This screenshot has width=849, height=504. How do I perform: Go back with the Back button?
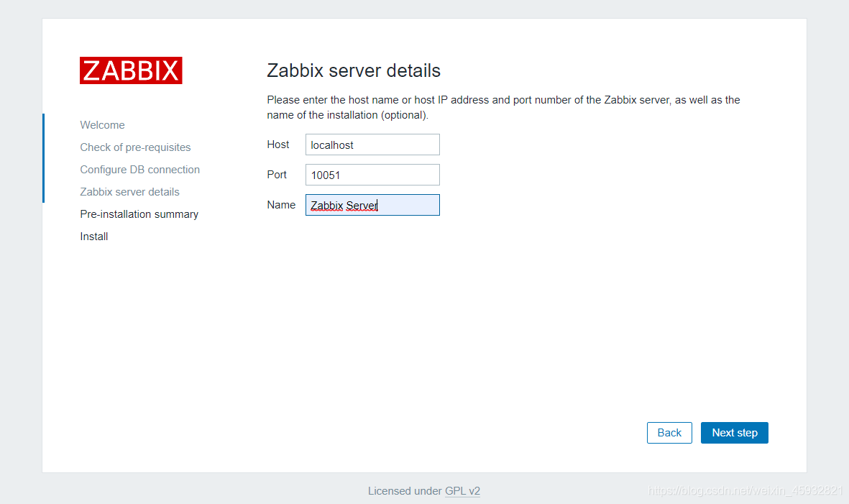point(669,433)
